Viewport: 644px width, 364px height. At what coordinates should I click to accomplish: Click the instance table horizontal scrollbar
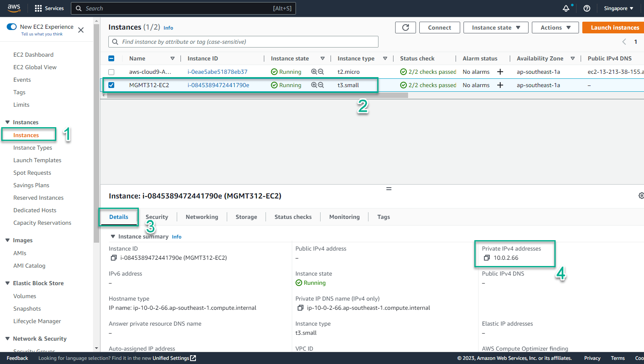257,95
